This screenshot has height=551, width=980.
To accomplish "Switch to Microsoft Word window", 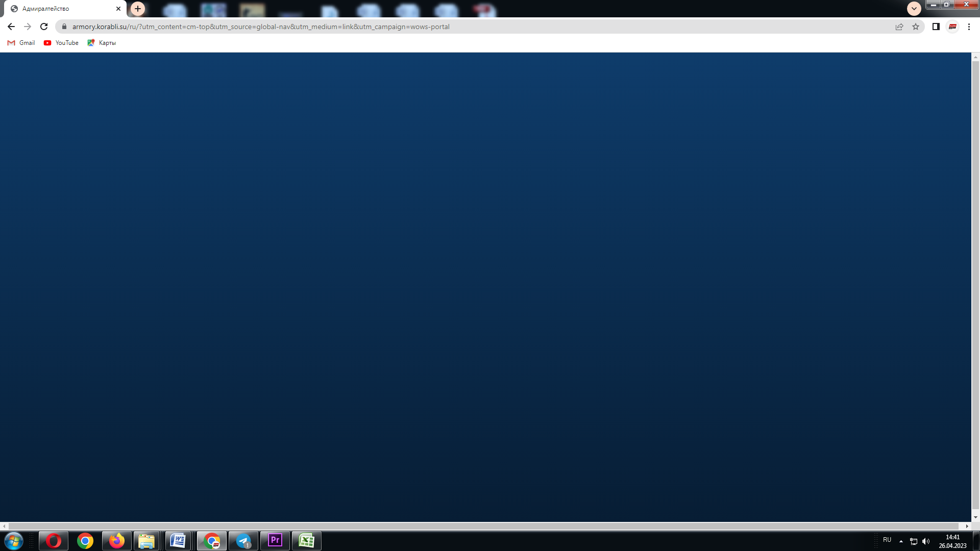I will pyautogui.click(x=178, y=541).
